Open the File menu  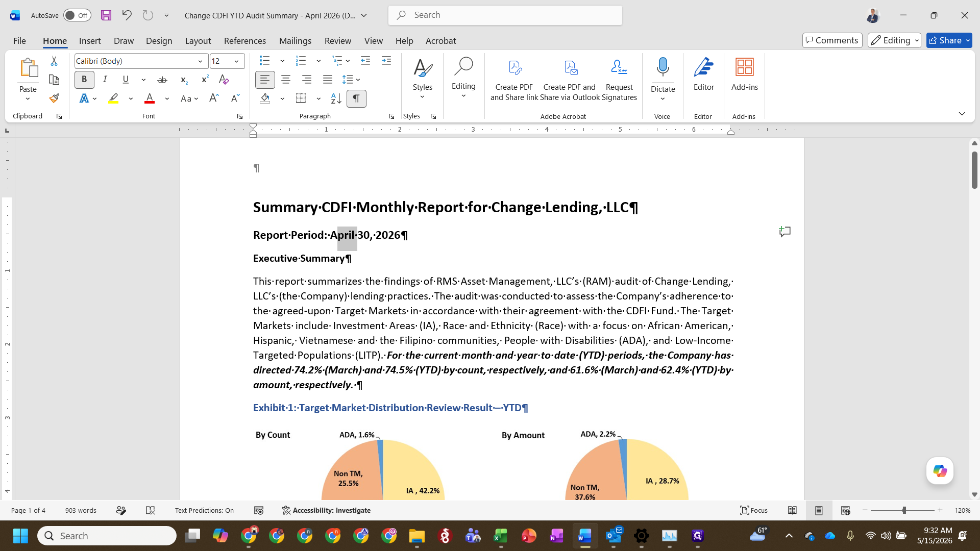(x=19, y=41)
